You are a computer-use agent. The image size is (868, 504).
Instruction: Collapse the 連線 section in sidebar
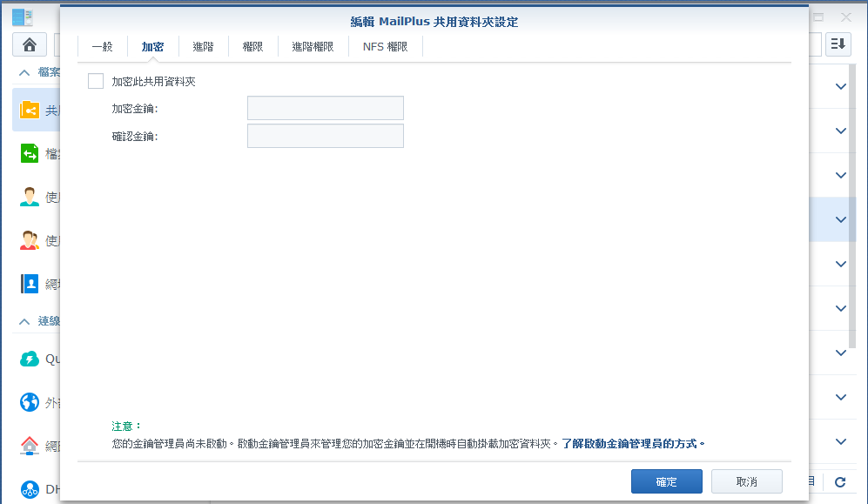click(x=24, y=321)
